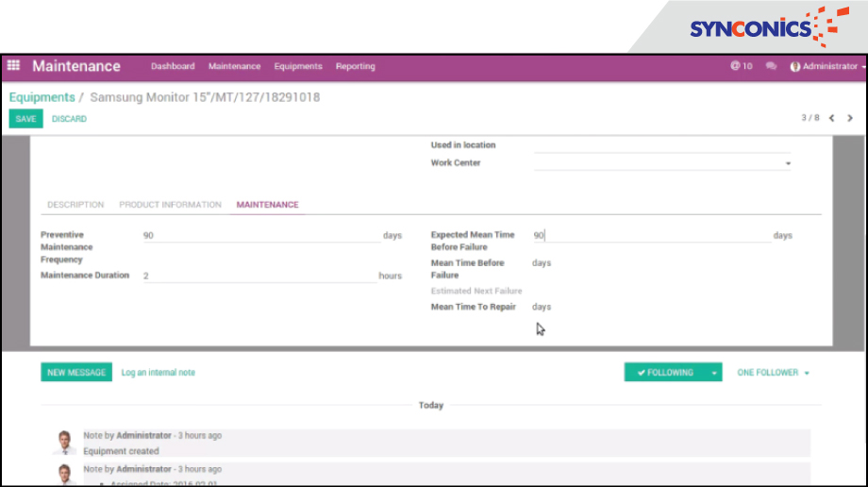This screenshot has height=487, width=868.
Task: Click the 'Equipment created' note text
Action: pyautogui.click(x=121, y=451)
